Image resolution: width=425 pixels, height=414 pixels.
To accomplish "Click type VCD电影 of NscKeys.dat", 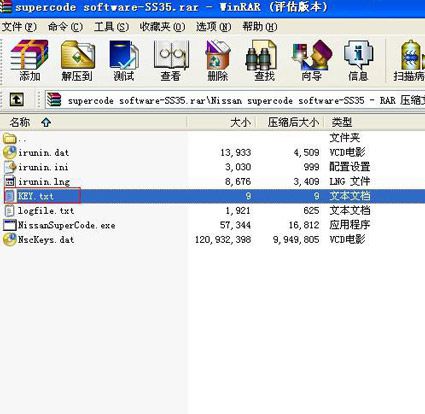I will (x=347, y=240).
